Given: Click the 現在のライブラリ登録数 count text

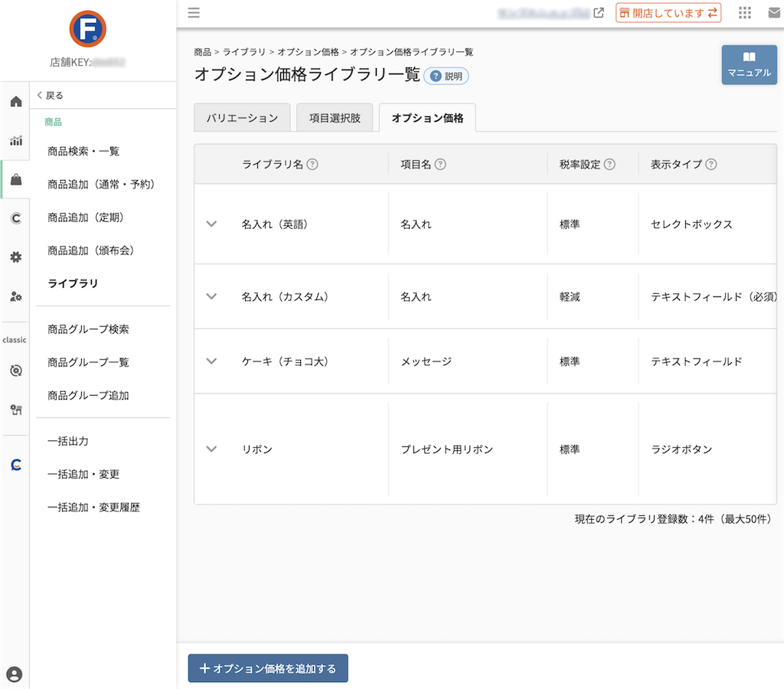Looking at the screenshot, I should coord(674,520).
